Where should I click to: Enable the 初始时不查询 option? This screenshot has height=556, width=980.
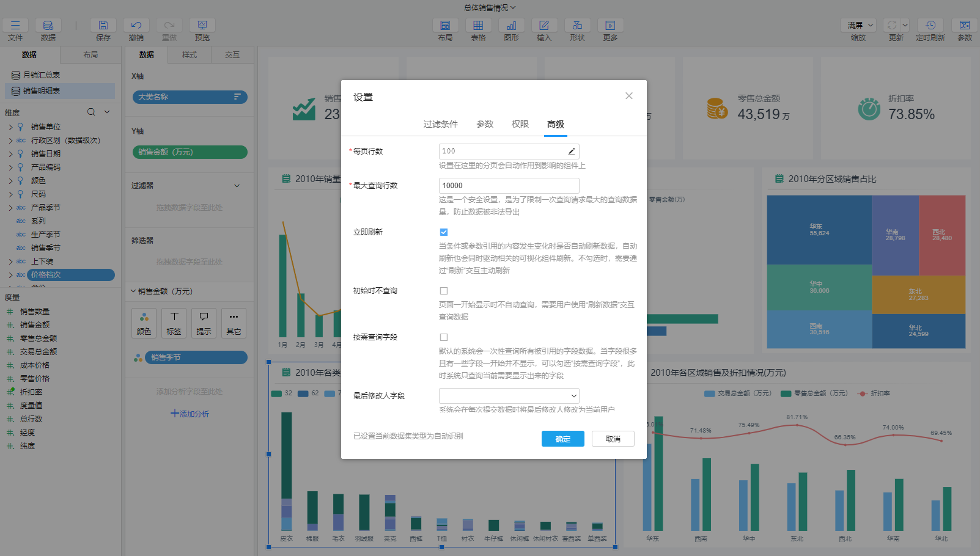tap(443, 290)
